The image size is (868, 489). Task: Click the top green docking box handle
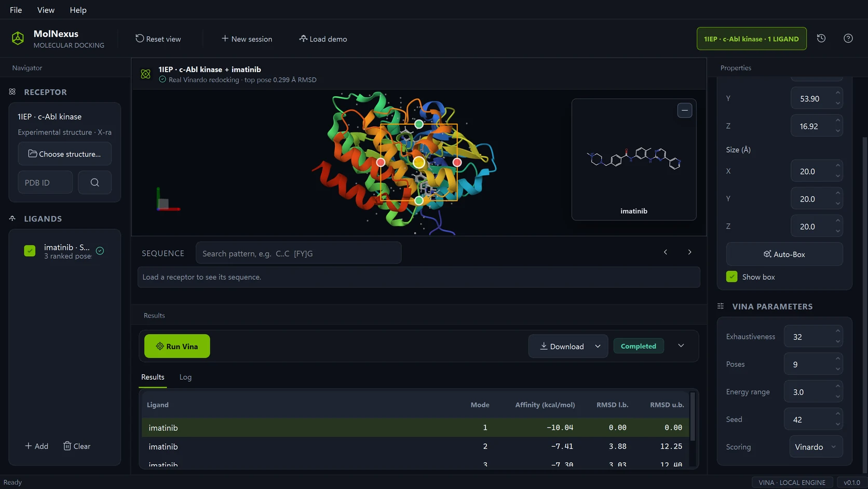pyautogui.click(x=419, y=124)
